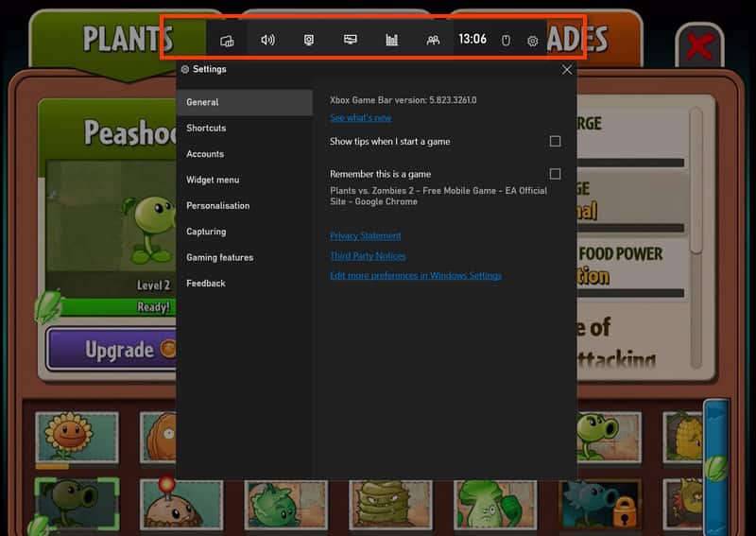Select the General settings tab
The image size is (756, 536).
245,102
